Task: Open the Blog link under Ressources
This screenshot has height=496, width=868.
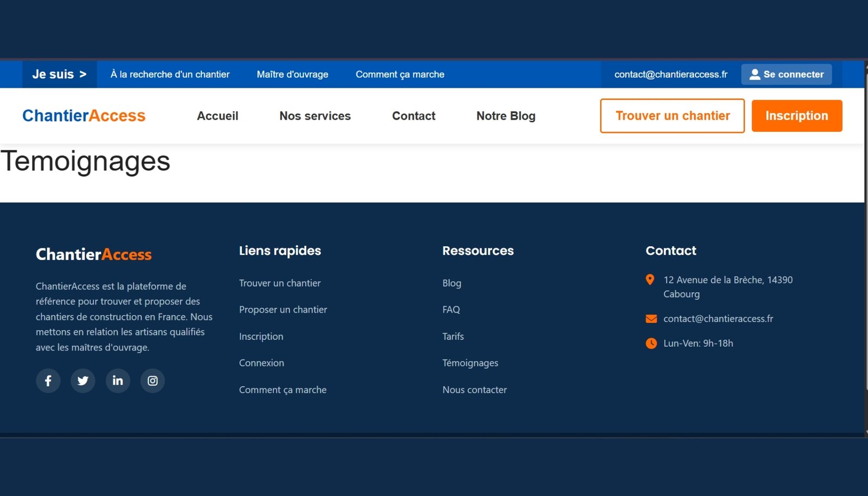Action: point(452,283)
